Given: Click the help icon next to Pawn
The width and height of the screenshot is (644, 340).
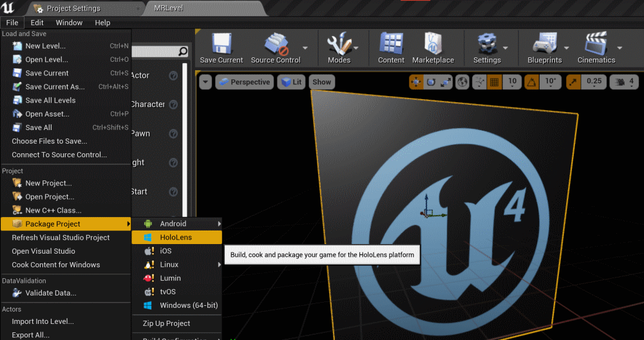Looking at the screenshot, I should pos(173,134).
